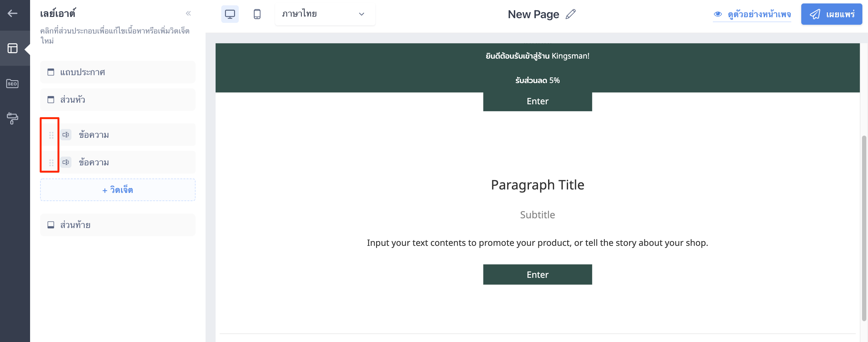Click the page preview vertical scrollbar
868x342 pixels.
pos(864,228)
